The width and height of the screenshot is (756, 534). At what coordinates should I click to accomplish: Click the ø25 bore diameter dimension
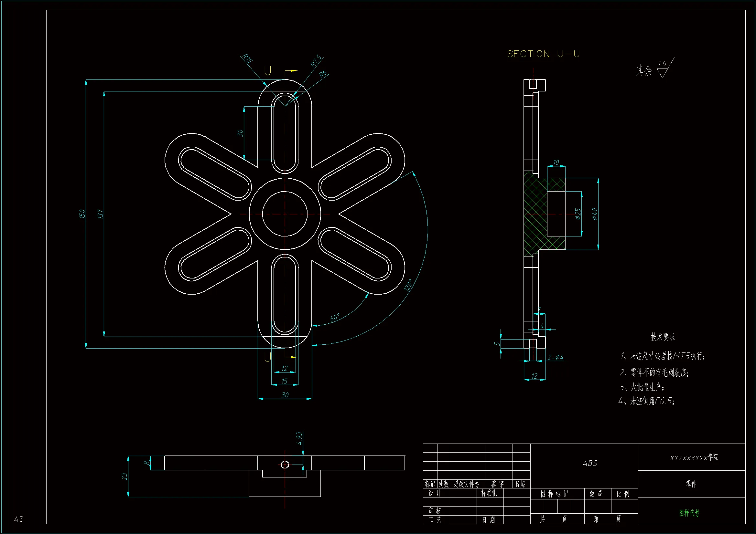coord(578,214)
